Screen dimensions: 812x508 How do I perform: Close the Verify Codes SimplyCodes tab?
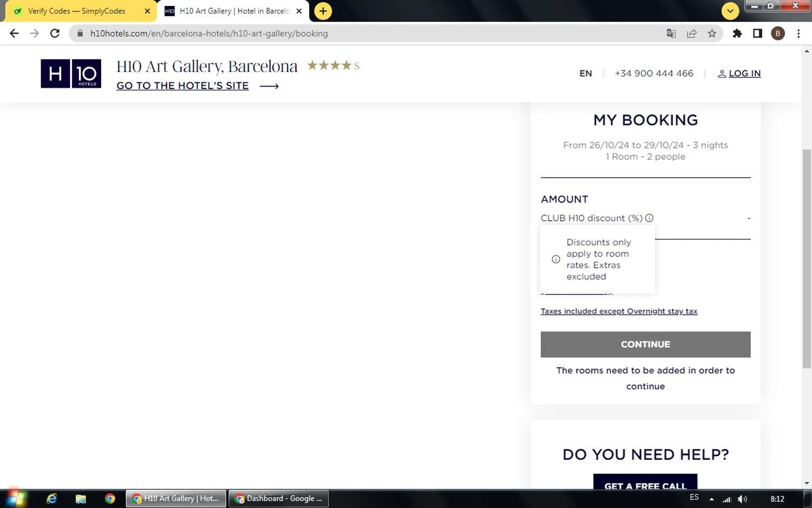coord(147,11)
